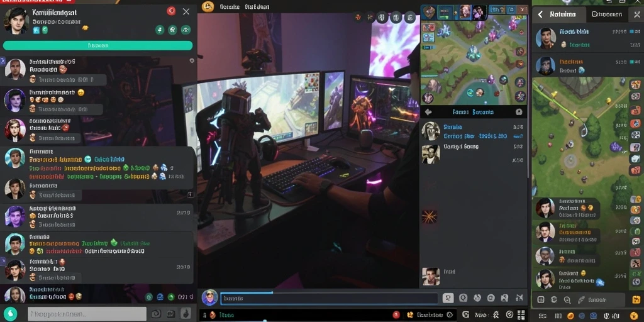Close the right panel with its X button
The height and width of the screenshot is (322, 644).
coord(637,15)
